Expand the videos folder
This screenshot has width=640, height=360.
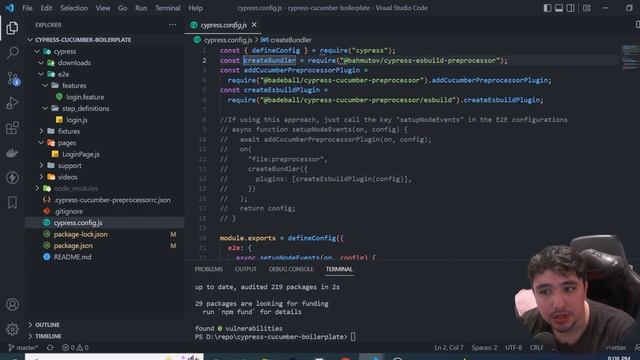[41, 177]
